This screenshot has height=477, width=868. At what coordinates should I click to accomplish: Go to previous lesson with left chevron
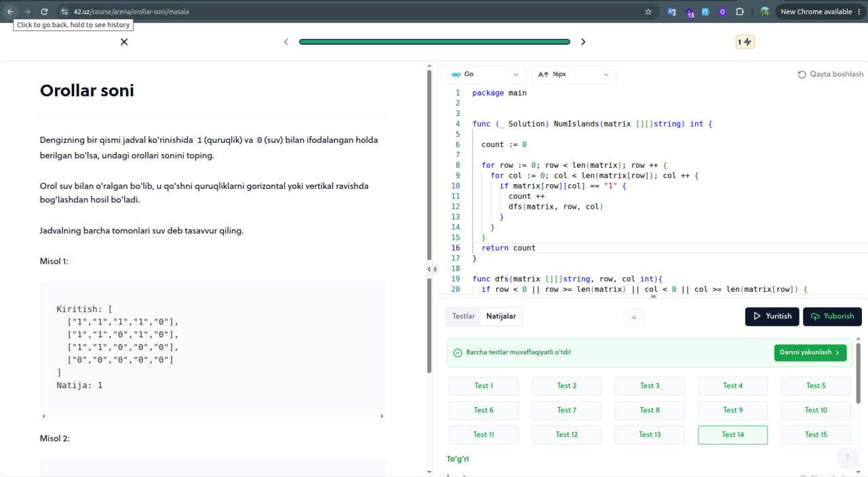coord(286,42)
